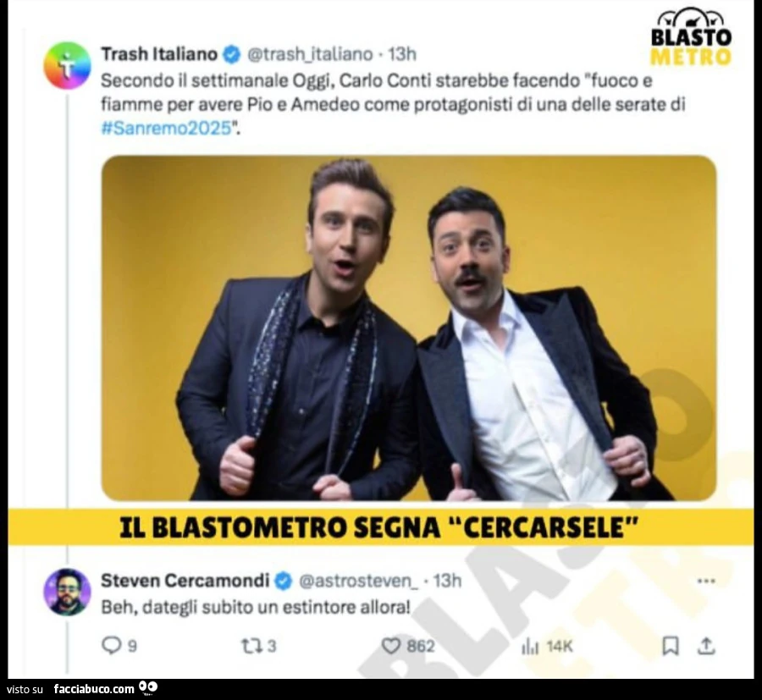Viewport: 762px width, 700px height.
Task: Bookmark Steven Cercamondi's reply
Action: point(671,646)
